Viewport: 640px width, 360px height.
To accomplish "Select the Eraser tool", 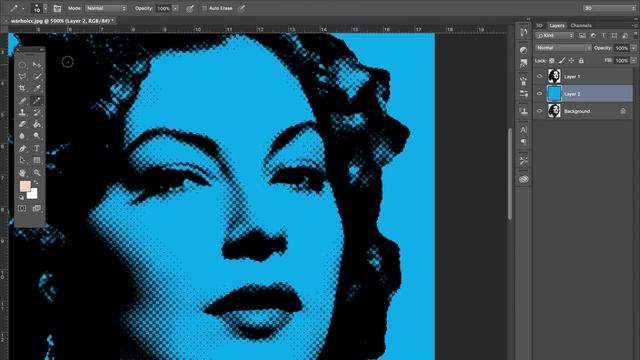I will (22, 124).
